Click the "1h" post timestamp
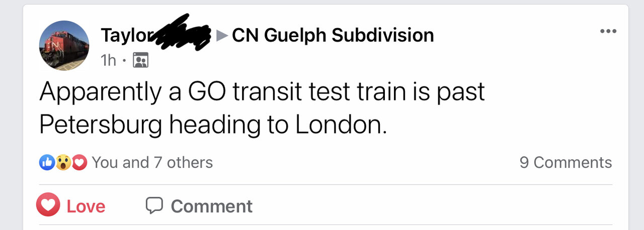 108,61
